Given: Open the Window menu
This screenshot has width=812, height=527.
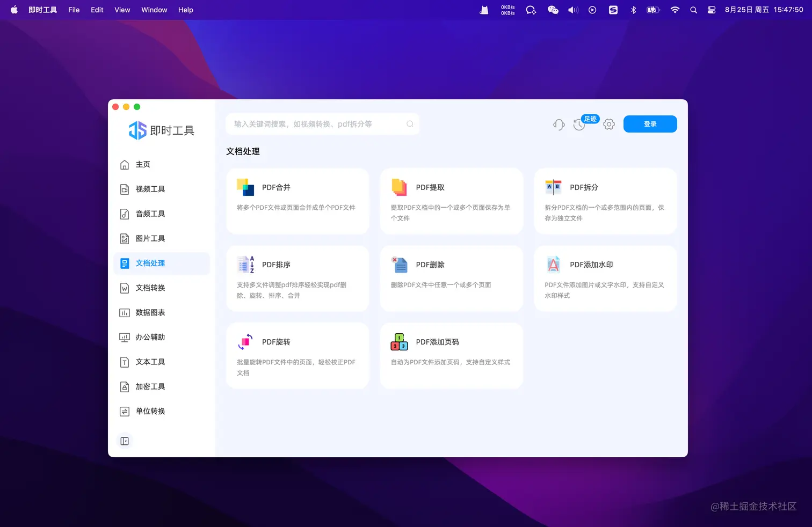Looking at the screenshot, I should [x=154, y=10].
